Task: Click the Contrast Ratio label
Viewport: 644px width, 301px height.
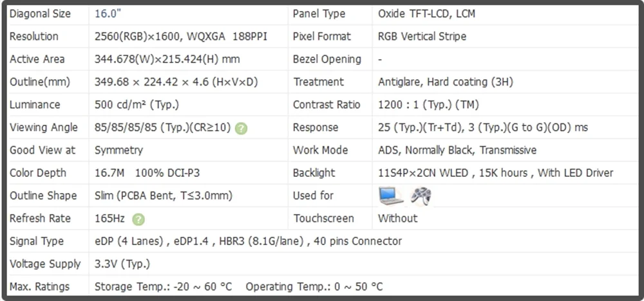Action: pyautogui.click(x=327, y=105)
